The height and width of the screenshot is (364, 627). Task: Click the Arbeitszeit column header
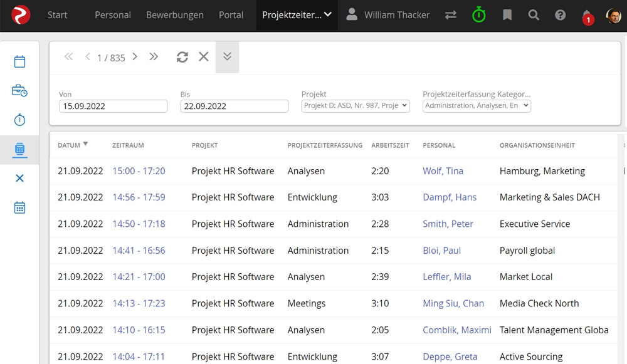point(390,145)
